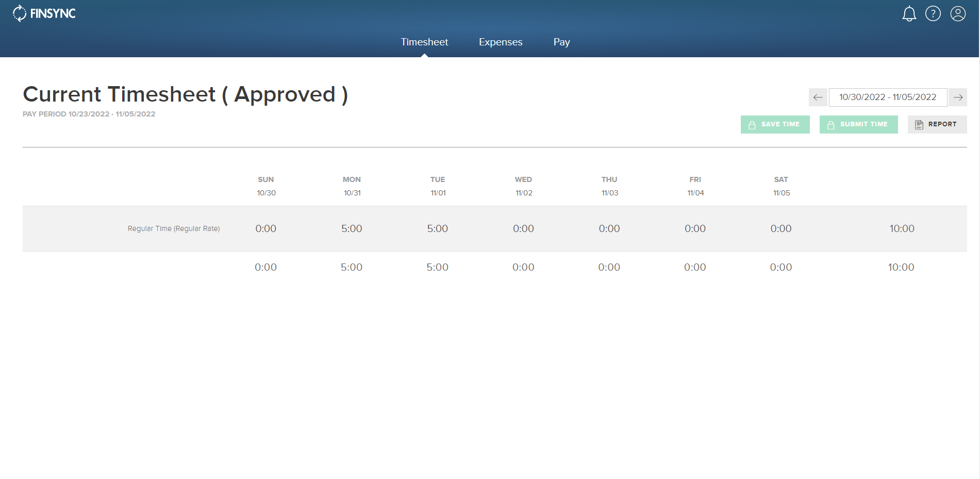Screen dimensions: 980x479
Task: Open the notifications bell icon
Action: pos(909,14)
